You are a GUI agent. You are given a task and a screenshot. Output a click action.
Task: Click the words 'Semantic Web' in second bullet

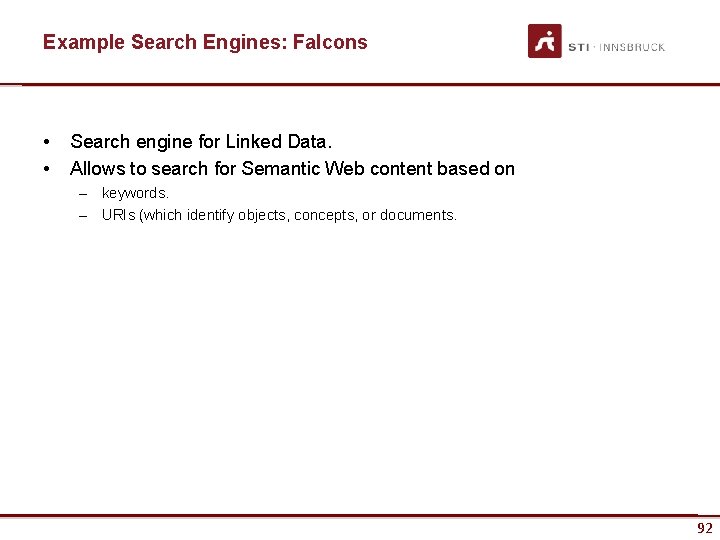pyautogui.click(x=304, y=169)
